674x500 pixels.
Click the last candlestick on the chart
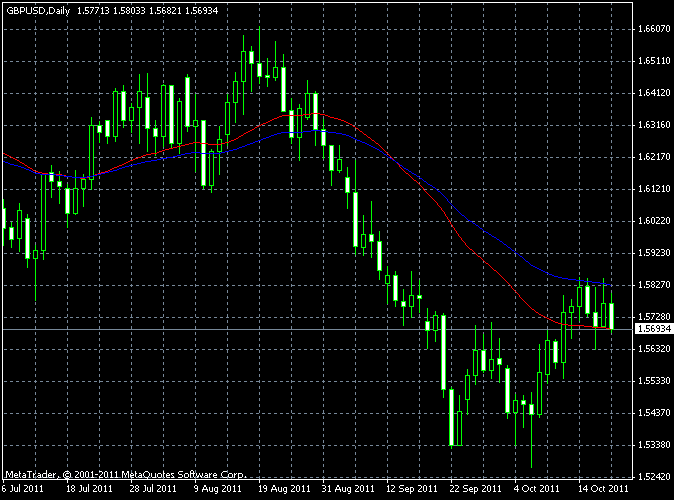pyautogui.click(x=612, y=315)
